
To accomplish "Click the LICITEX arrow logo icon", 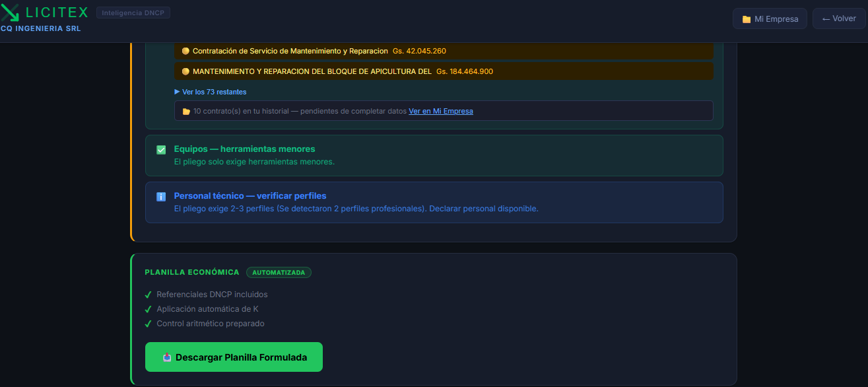I will [10, 12].
